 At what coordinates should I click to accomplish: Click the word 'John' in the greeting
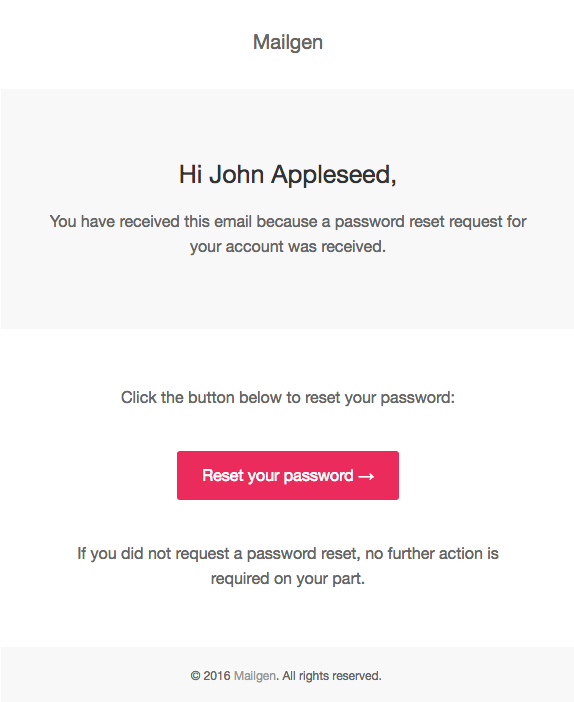click(236, 174)
